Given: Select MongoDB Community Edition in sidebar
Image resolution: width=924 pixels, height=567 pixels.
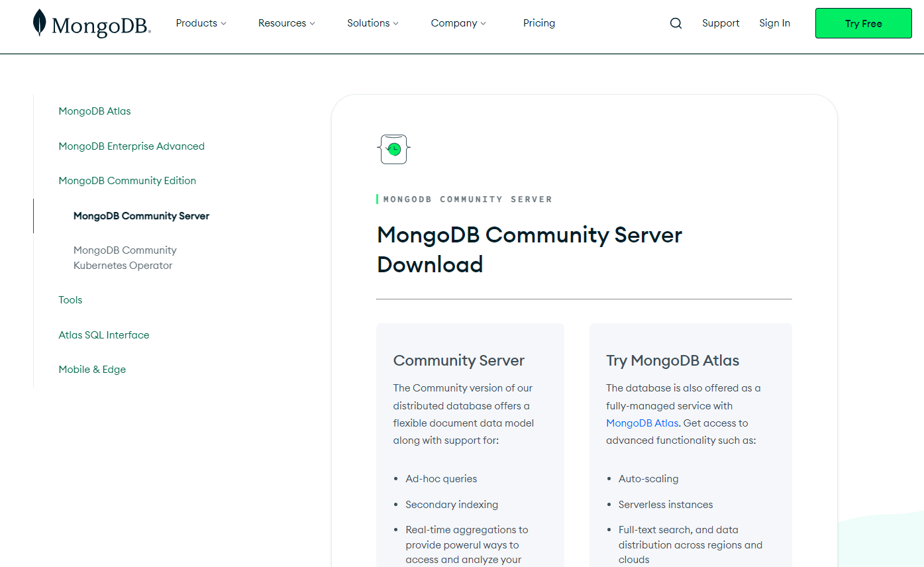Looking at the screenshot, I should click(x=127, y=181).
